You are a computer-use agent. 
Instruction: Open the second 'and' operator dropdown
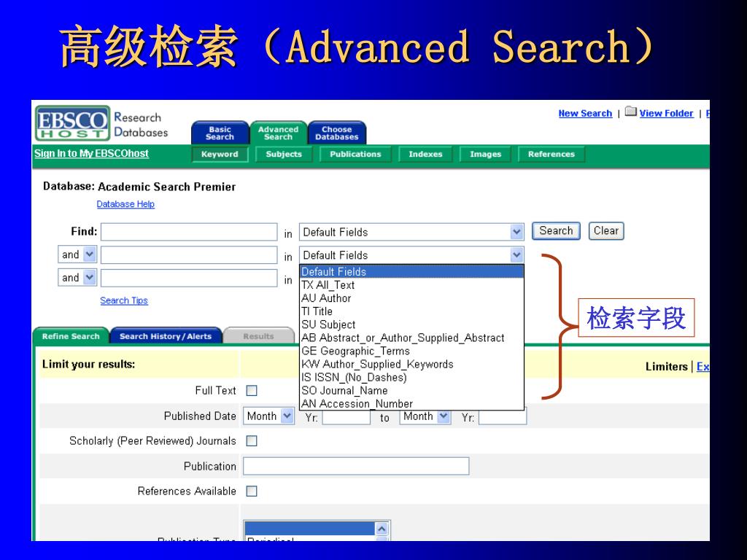(x=77, y=277)
